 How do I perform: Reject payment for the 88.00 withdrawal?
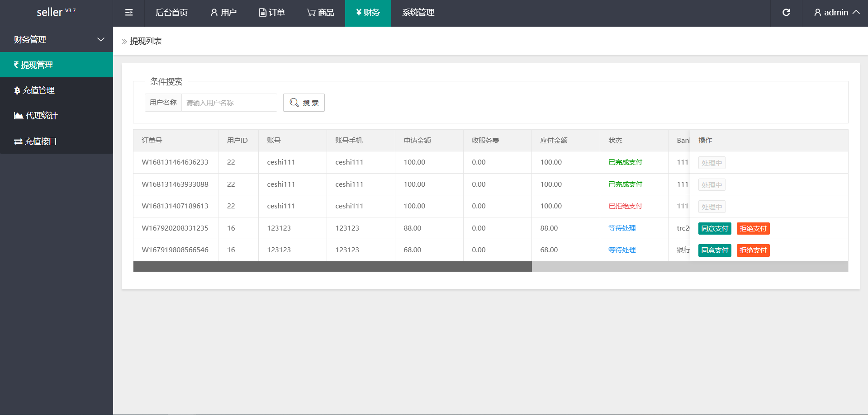point(753,229)
